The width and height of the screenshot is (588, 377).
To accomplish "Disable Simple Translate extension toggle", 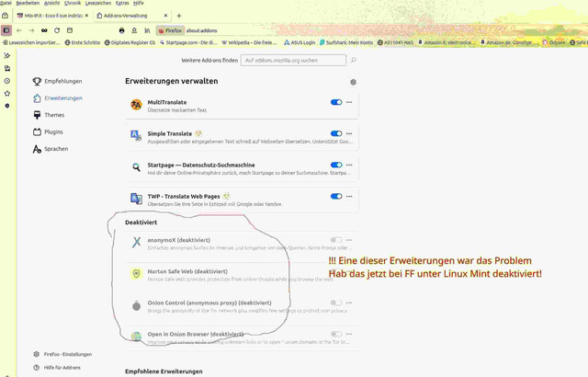I will click(336, 133).
